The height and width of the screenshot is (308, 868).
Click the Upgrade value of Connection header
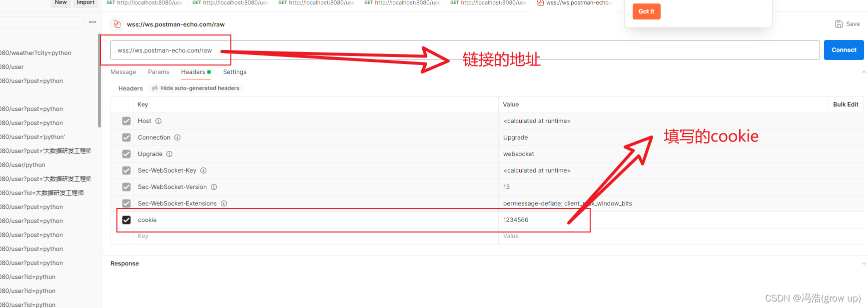coord(515,137)
